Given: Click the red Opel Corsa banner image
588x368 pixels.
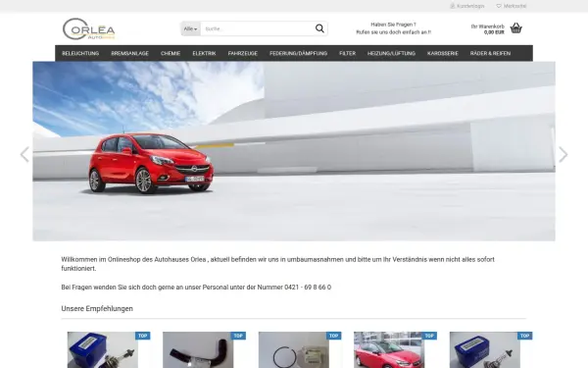Looking at the screenshot, I should [x=294, y=151].
